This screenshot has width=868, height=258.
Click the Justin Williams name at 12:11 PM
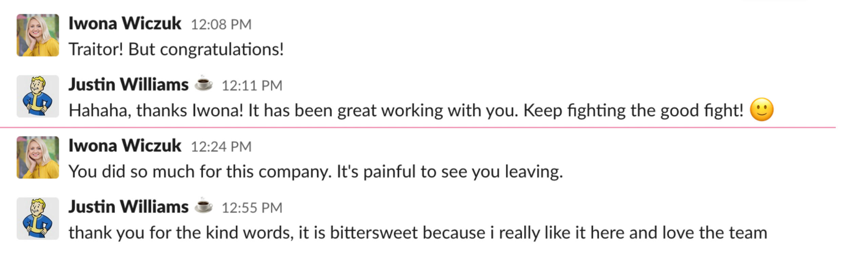tap(129, 84)
